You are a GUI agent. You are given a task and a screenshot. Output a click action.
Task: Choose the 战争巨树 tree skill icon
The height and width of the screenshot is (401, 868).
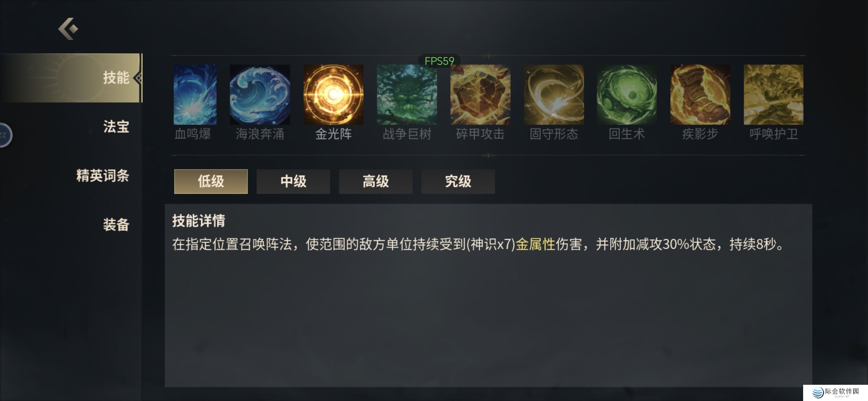[407, 94]
